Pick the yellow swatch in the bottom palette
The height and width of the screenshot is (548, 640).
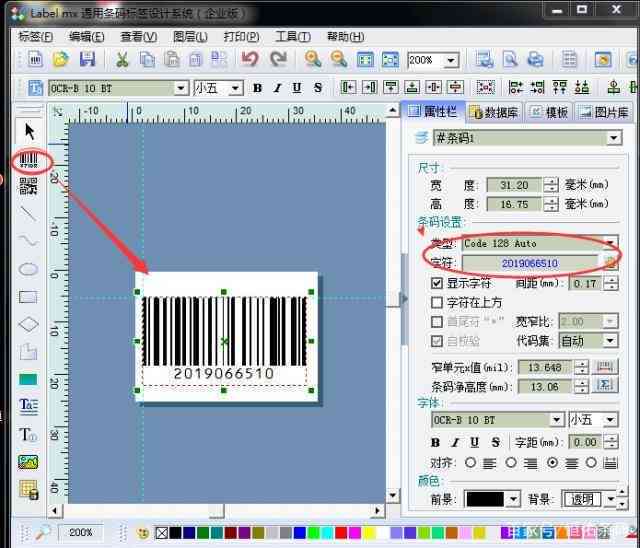click(368, 533)
